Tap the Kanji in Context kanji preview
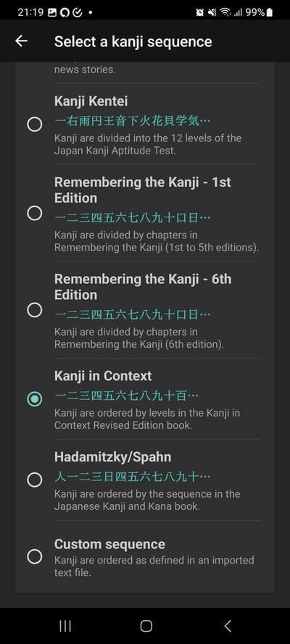290x644 pixels. [x=127, y=396]
